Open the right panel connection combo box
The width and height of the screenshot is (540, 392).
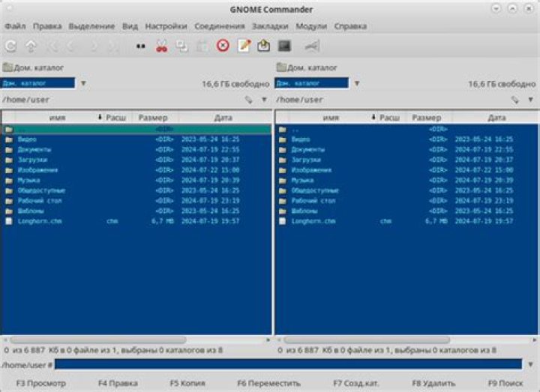pyautogui.click(x=311, y=83)
